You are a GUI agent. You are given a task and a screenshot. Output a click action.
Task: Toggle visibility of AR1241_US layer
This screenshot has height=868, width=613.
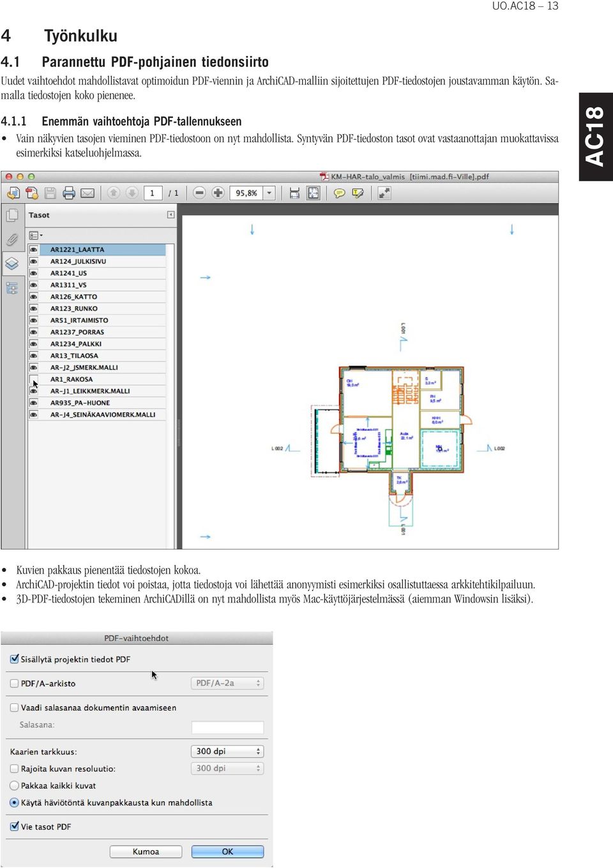(34, 273)
